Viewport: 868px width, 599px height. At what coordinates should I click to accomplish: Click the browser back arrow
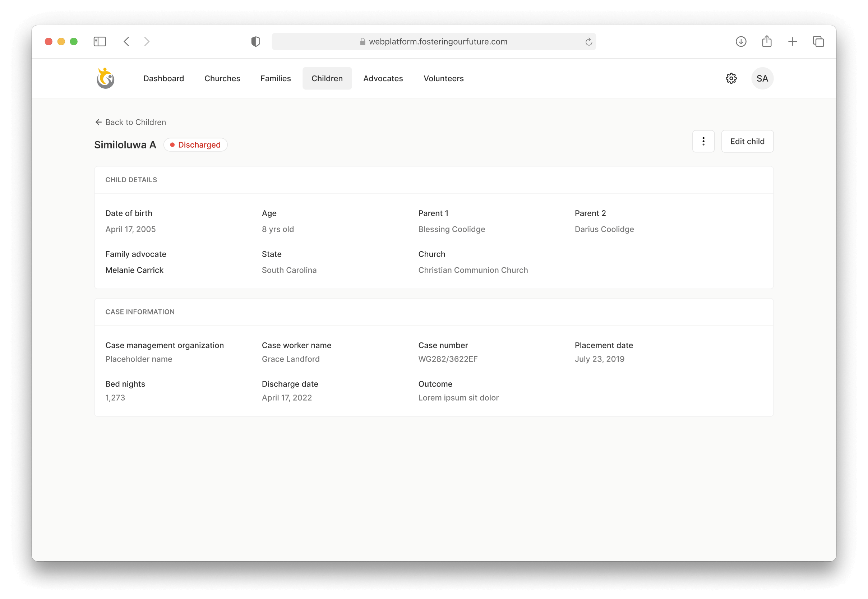pyautogui.click(x=126, y=41)
